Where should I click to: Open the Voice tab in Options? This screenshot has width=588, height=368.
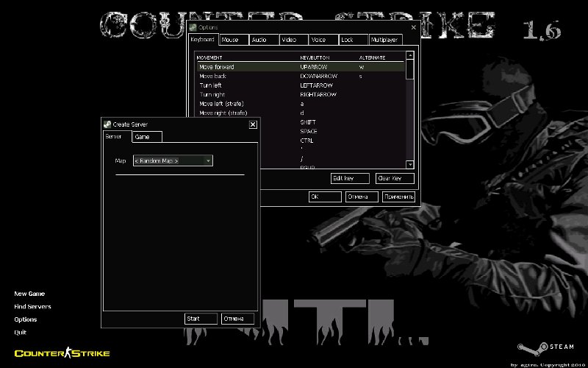click(x=323, y=40)
